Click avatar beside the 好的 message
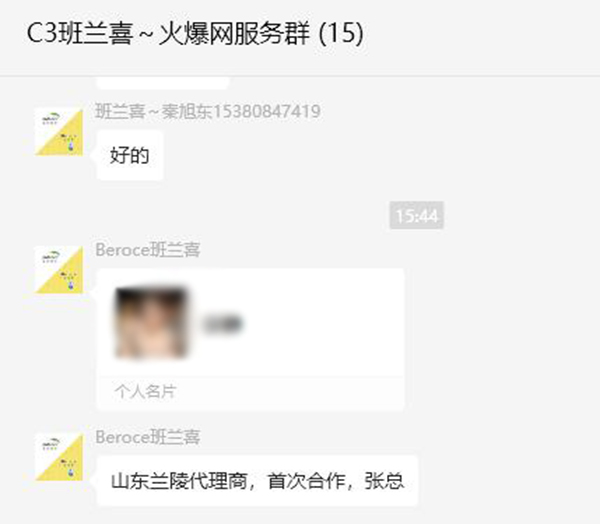This screenshot has height=524, width=600. [x=59, y=132]
